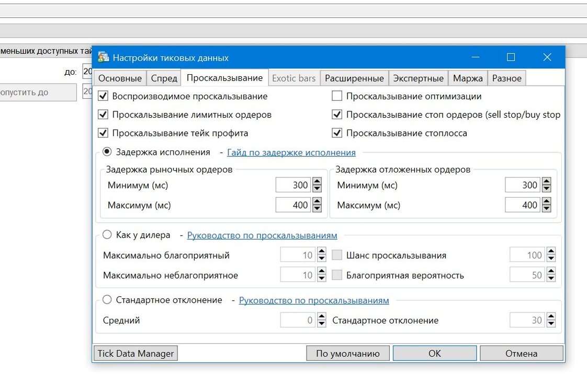Minimize the Настройки тиковых данных dialog
Viewport: 587px width, 392px height.
click(x=476, y=57)
